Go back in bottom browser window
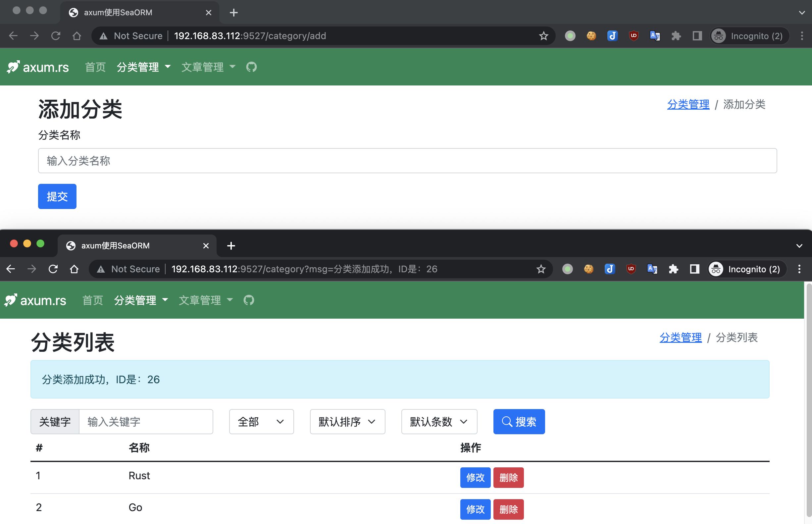812x524 pixels. (10, 269)
